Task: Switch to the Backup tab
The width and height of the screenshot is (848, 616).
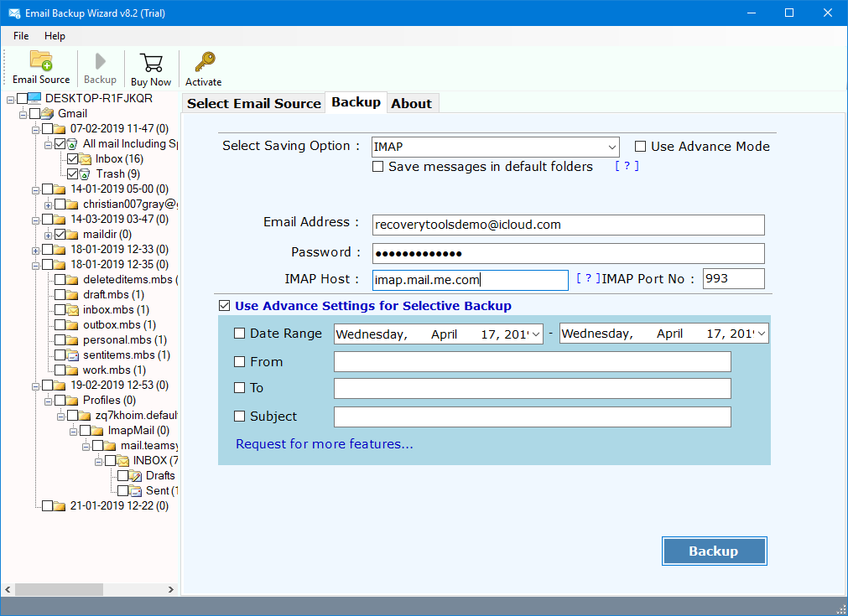Action: 356,102
